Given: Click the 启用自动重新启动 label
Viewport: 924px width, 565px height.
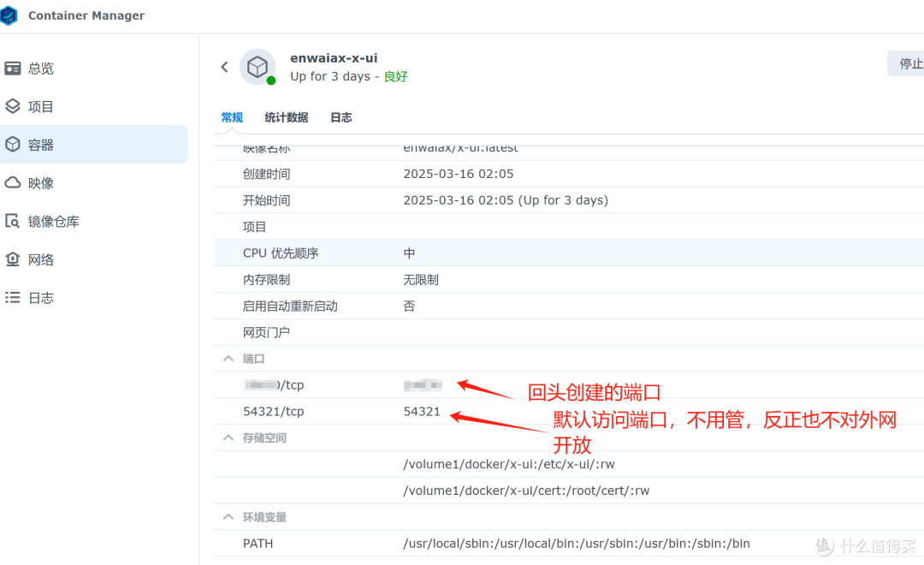Looking at the screenshot, I should 290,306.
